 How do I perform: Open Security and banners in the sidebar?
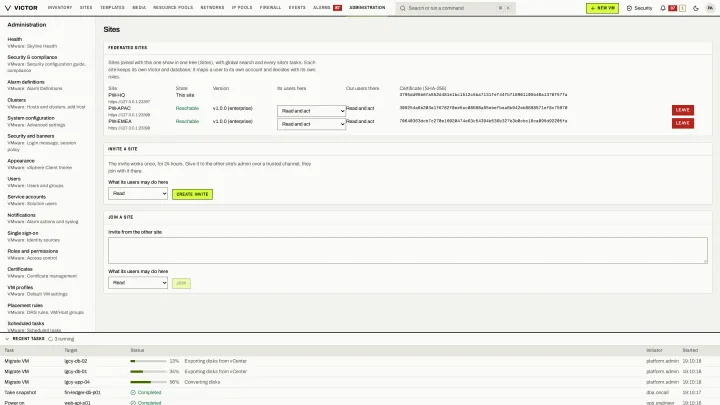tap(42, 142)
